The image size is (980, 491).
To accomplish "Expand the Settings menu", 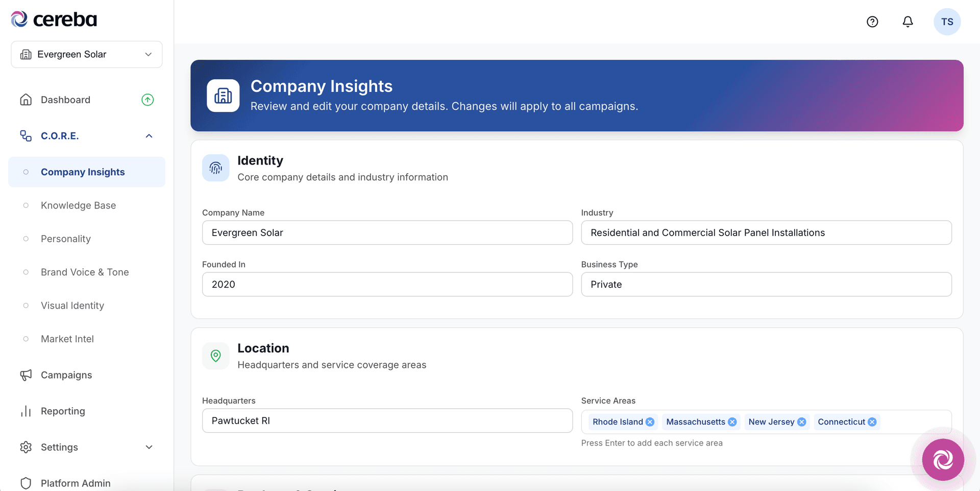I will coord(149,447).
